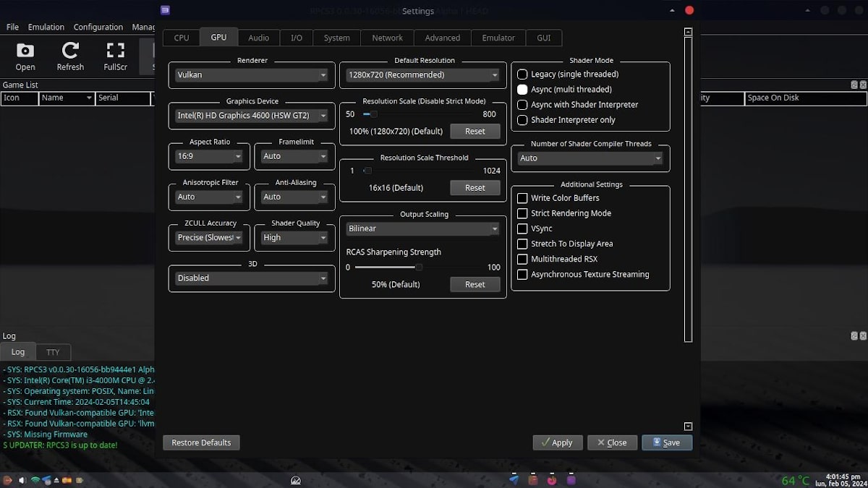Click the Restore Defaults button
The height and width of the screenshot is (488, 868).
(x=201, y=442)
